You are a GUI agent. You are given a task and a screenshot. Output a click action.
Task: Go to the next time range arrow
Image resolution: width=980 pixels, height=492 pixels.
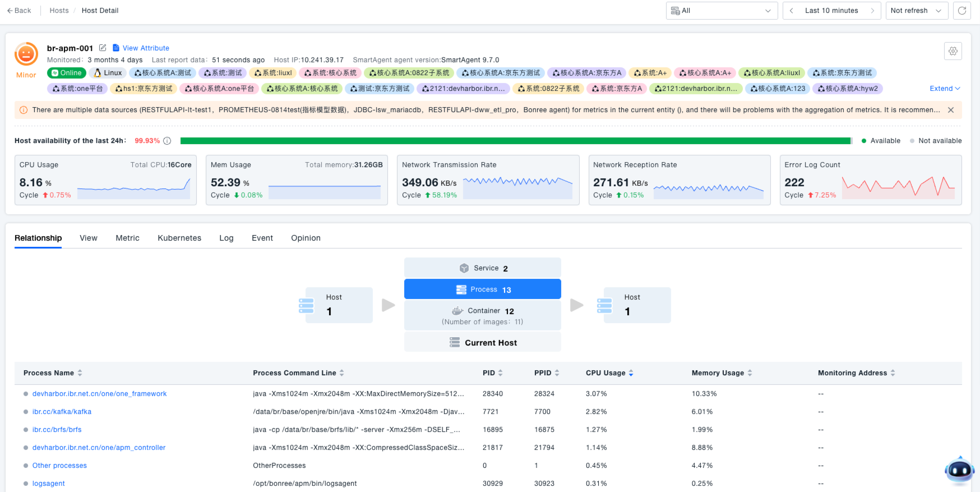[x=872, y=11]
